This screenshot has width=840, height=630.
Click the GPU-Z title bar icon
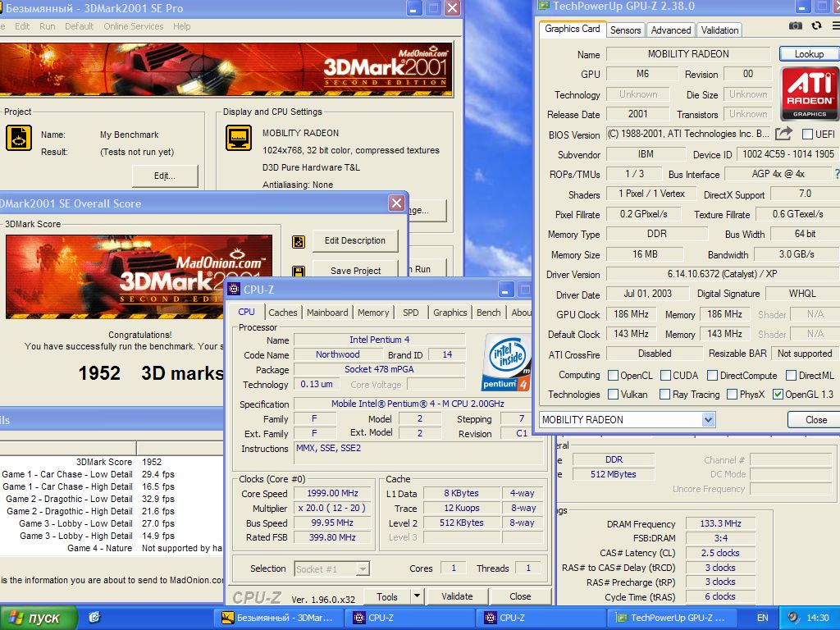click(x=544, y=6)
